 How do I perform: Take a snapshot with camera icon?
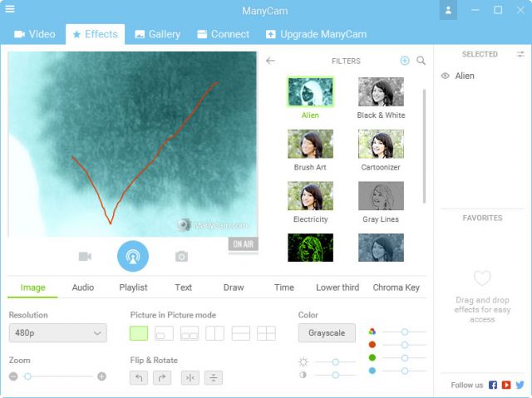tap(181, 256)
